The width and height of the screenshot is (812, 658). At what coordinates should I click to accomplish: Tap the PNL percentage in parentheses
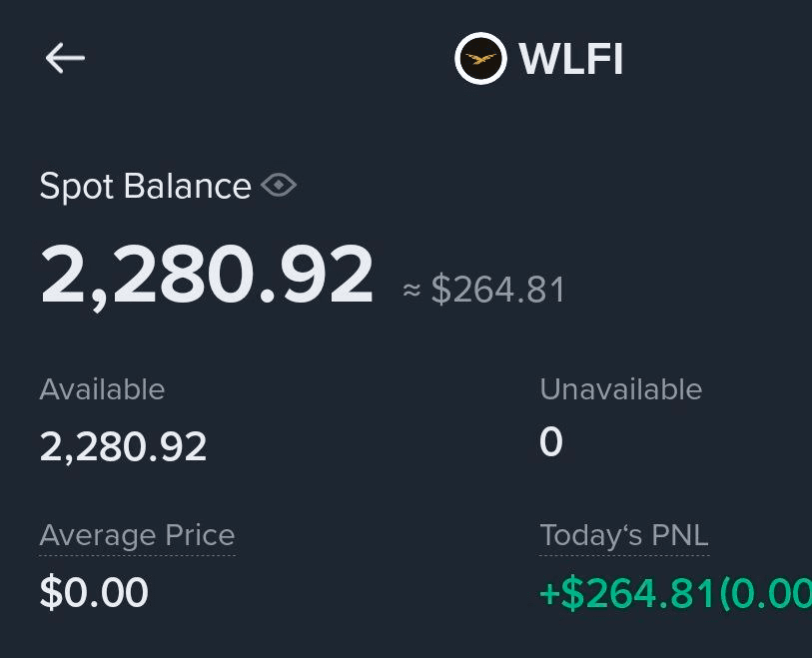[x=767, y=593]
